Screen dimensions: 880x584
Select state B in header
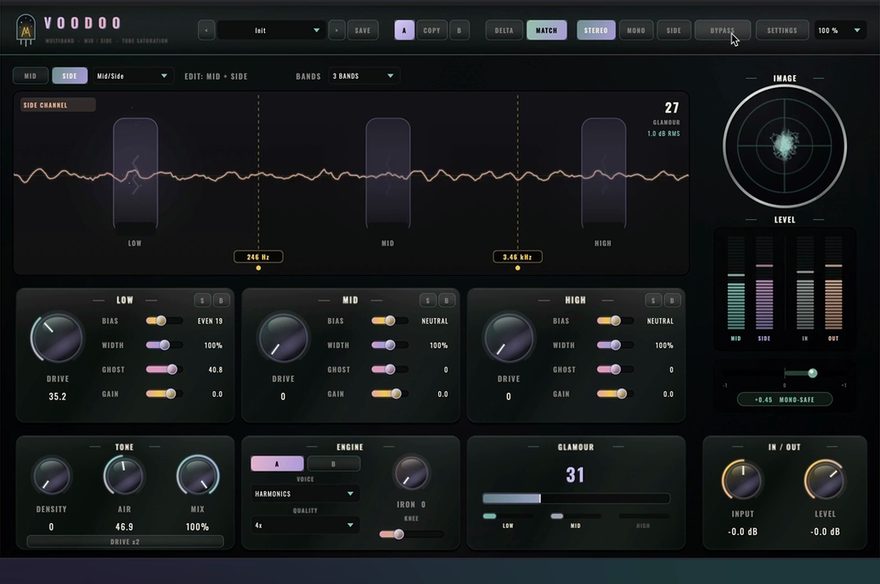[459, 30]
